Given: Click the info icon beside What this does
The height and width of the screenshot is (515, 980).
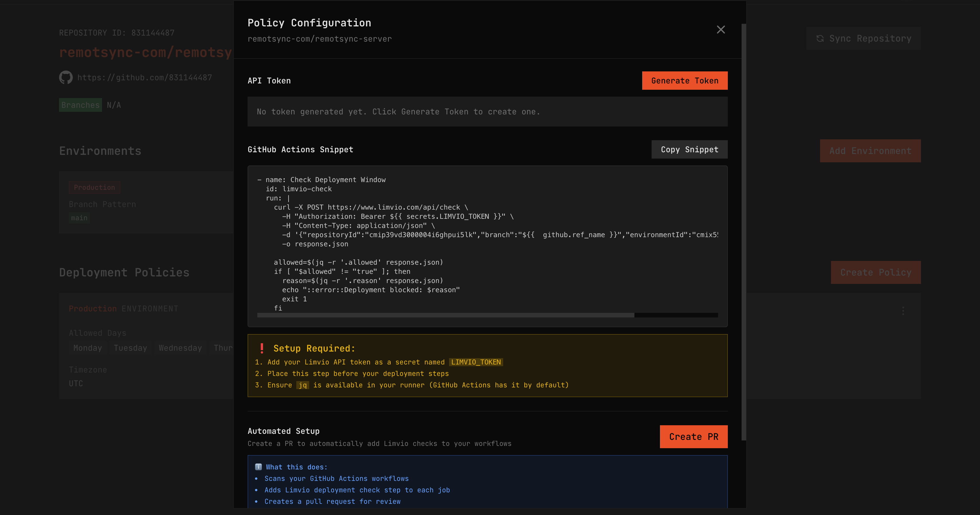Looking at the screenshot, I should pyautogui.click(x=258, y=467).
